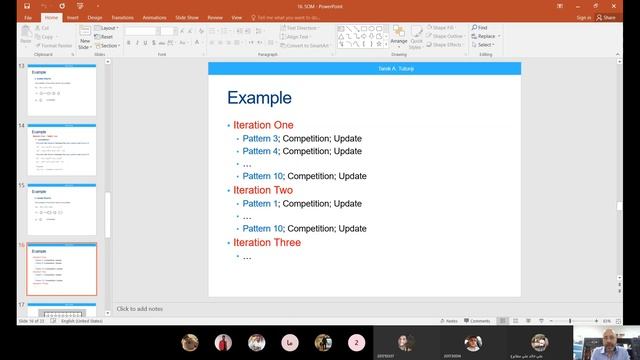Open the Section dropdown

click(x=108, y=46)
